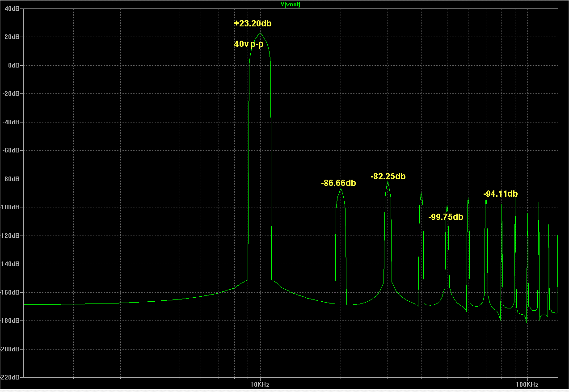
Task: Click the 100KHz frequency axis label
Action: coord(527,384)
